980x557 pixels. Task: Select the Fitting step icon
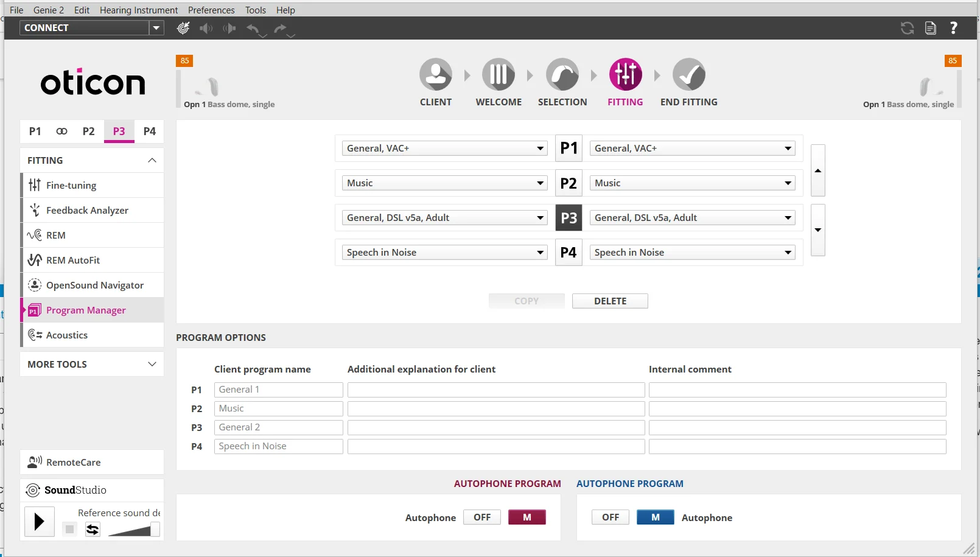click(x=626, y=75)
